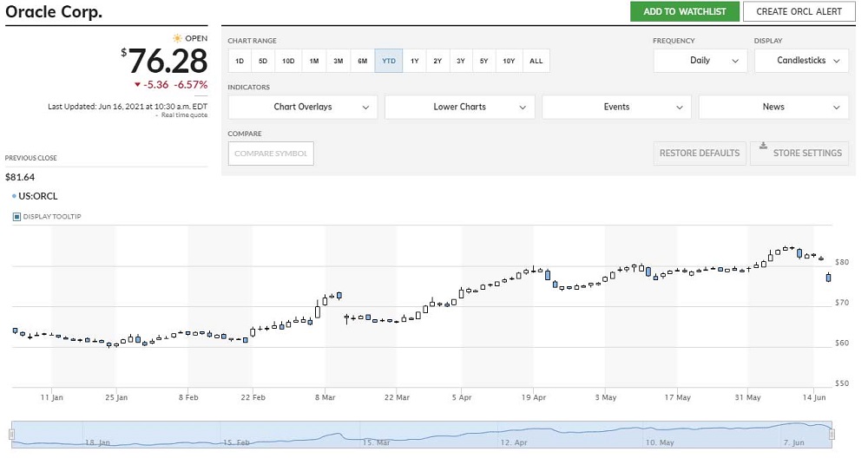Open the Events dropdown
The width and height of the screenshot is (868, 458).
616,107
